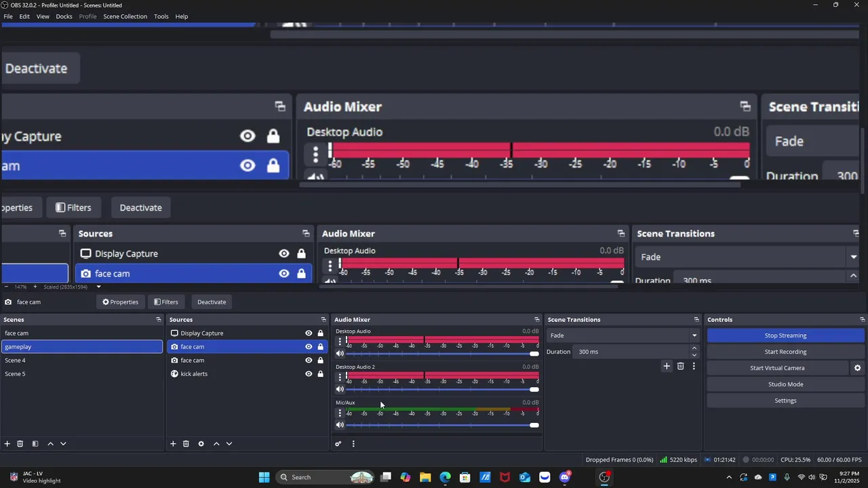The width and height of the screenshot is (868, 488).
Task: Adjust Desktop Audio volume slider
Action: coord(442,354)
